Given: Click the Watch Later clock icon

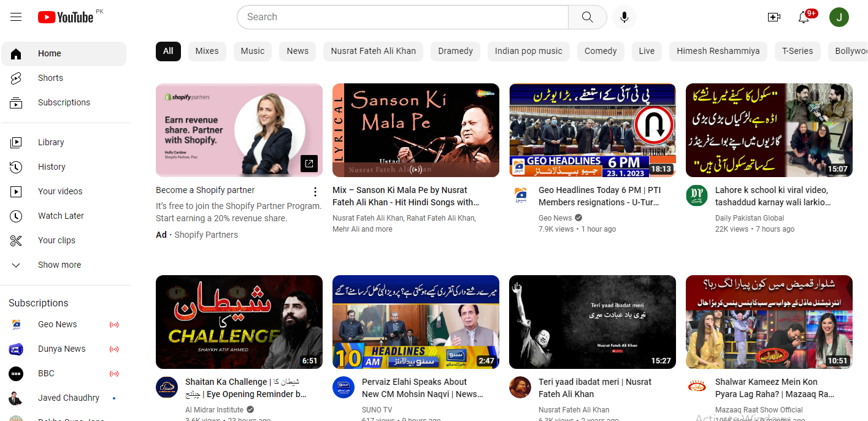Looking at the screenshot, I should pos(16,216).
